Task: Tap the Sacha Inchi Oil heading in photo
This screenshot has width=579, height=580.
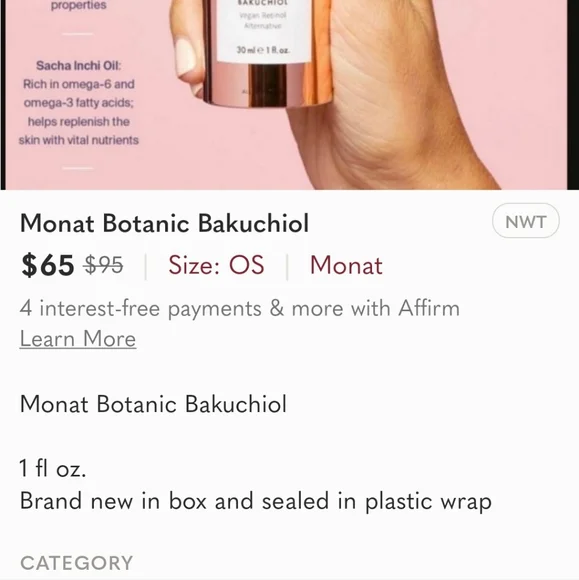Action: pos(78,66)
